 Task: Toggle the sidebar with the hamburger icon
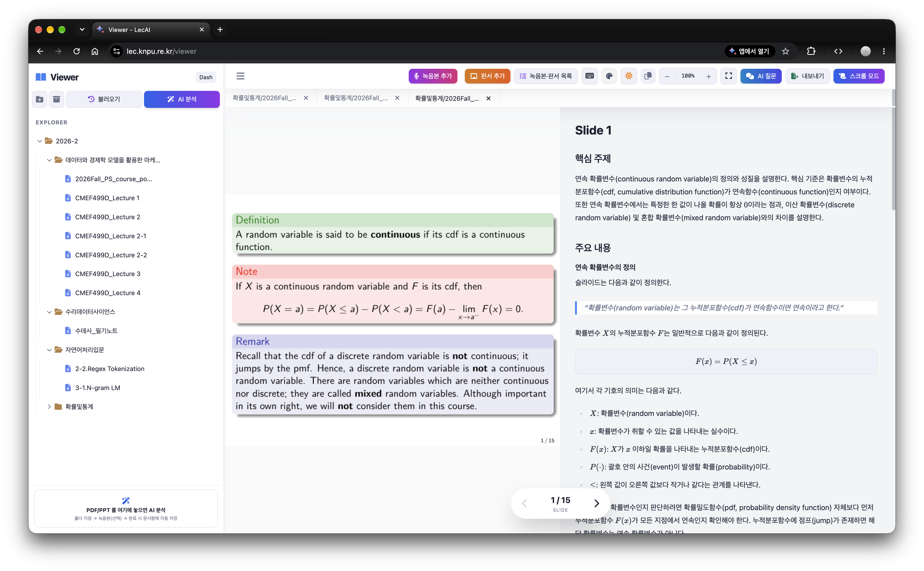[240, 76]
